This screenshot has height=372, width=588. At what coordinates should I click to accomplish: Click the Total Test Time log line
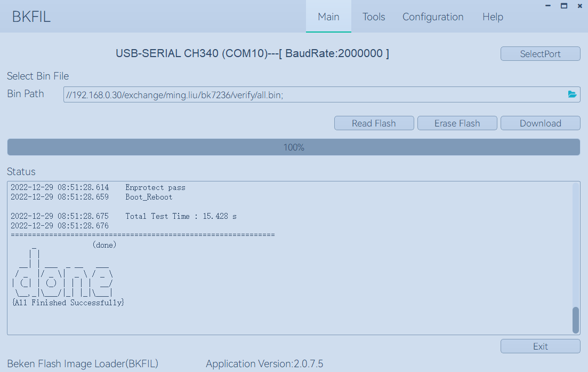[124, 216]
